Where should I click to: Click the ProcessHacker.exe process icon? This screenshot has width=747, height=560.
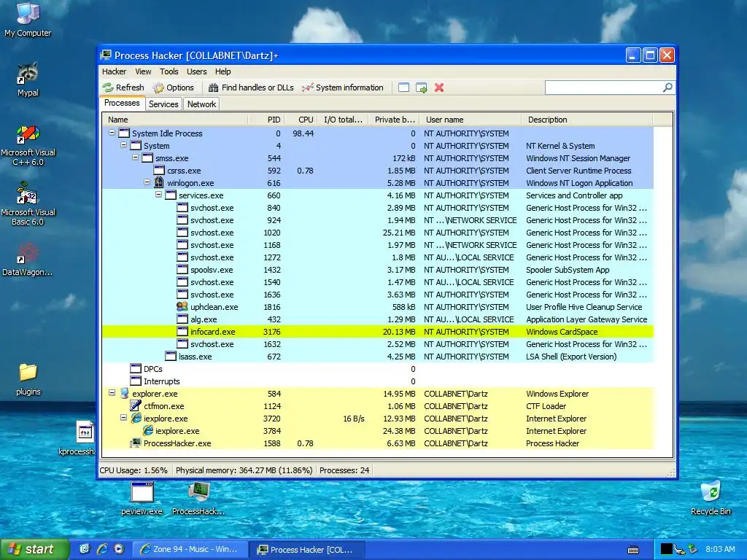[x=136, y=443]
